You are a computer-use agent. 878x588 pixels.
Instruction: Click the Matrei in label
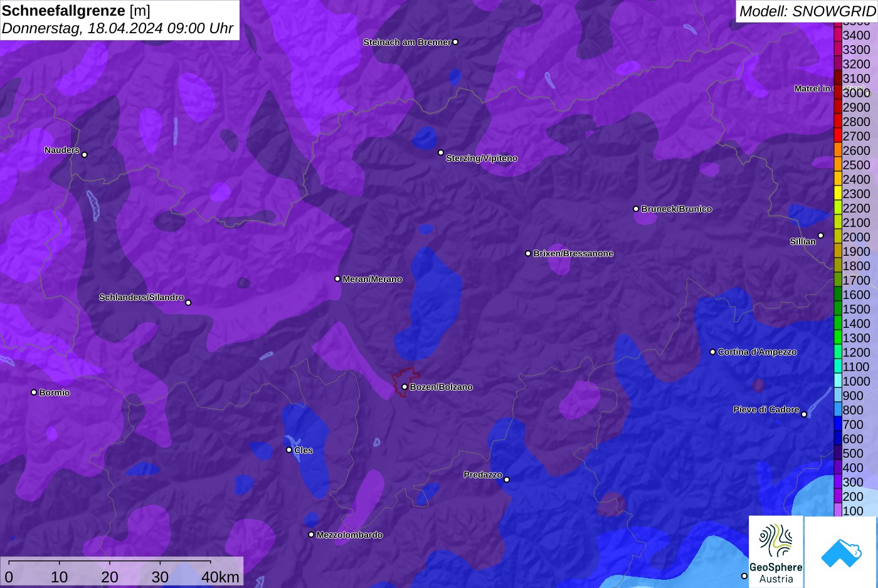point(812,88)
